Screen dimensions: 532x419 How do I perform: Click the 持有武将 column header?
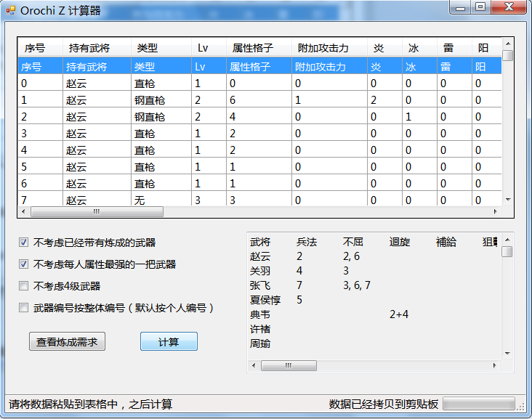coord(89,48)
